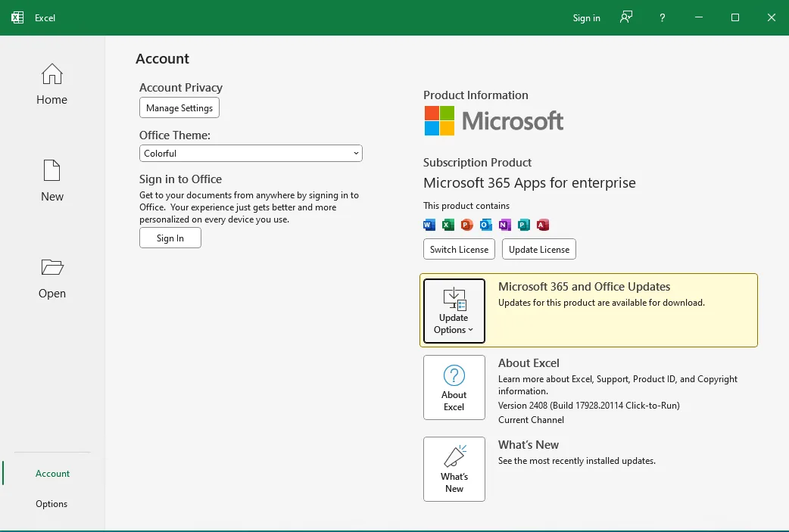Open the Open folder section in sidebar
789x532 pixels.
point(51,278)
